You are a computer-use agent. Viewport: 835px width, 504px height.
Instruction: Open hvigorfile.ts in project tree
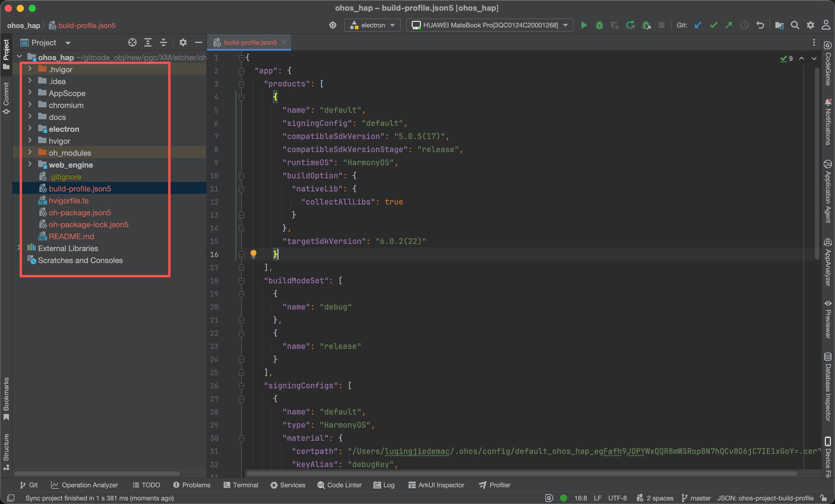[69, 201]
